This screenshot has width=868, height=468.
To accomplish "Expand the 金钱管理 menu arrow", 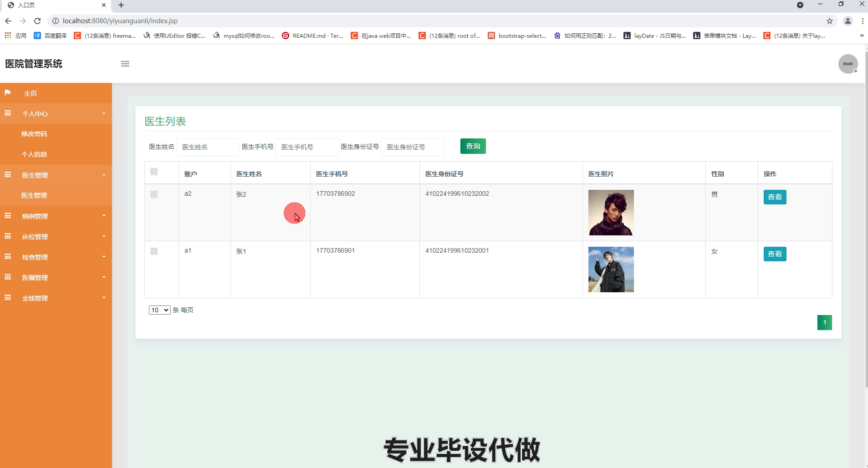I will 104,298.
